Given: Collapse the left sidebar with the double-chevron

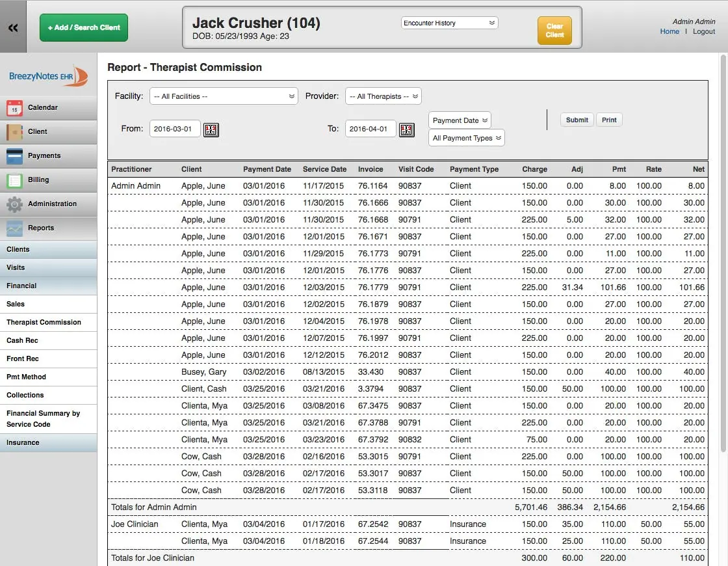Looking at the screenshot, I should pos(13,28).
